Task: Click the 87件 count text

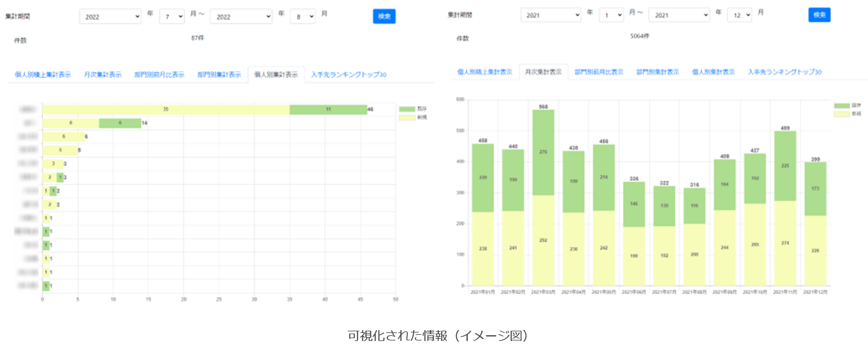Action: pyautogui.click(x=198, y=38)
